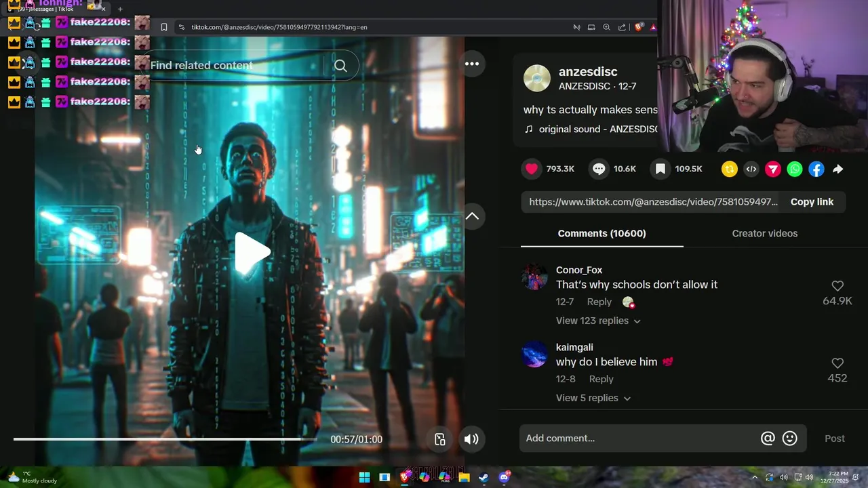
Task: Switch to Creator videos tab
Action: pyautogui.click(x=765, y=233)
